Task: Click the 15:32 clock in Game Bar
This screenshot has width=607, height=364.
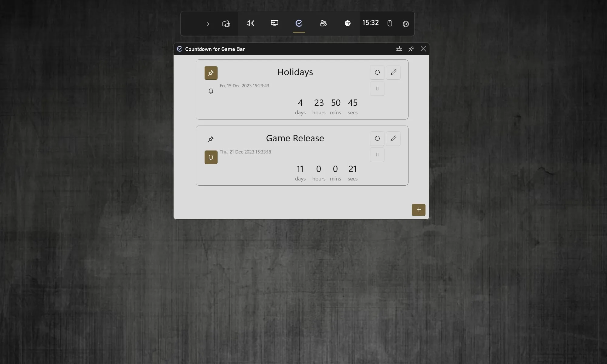Action: (371, 23)
